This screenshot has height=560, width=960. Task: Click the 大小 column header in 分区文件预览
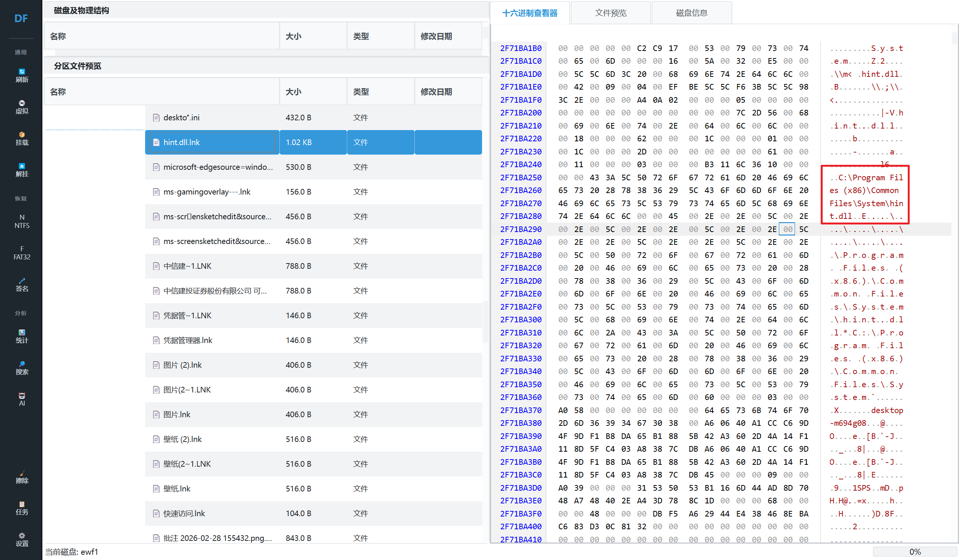pos(293,92)
